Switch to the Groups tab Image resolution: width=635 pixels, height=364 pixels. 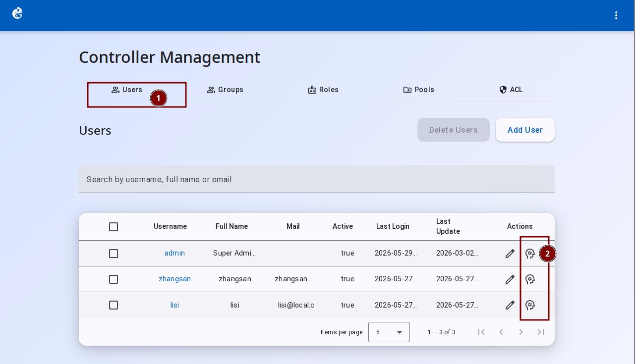[225, 90]
